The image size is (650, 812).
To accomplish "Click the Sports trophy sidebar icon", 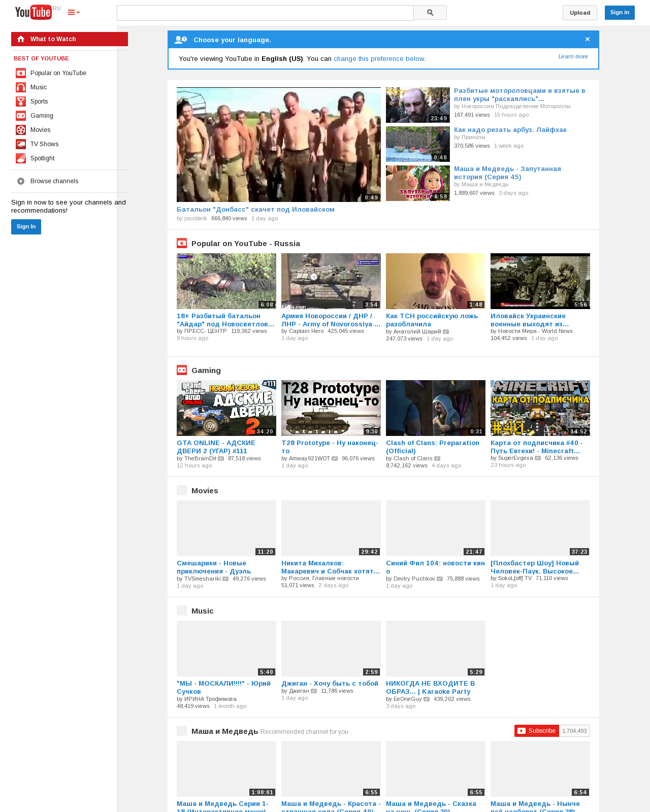I will [x=21, y=101].
